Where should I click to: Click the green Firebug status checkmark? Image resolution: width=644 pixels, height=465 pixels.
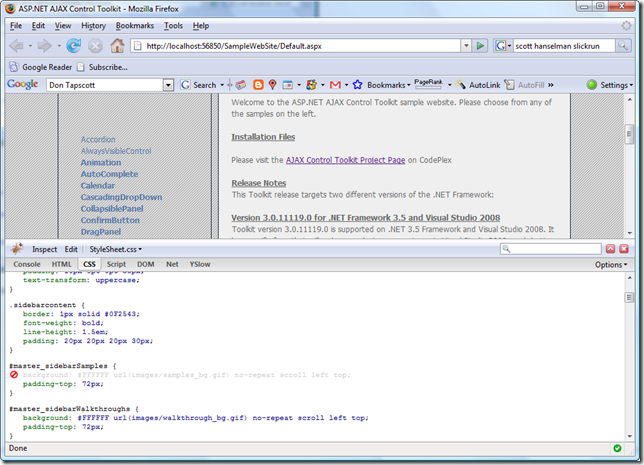tap(616, 447)
